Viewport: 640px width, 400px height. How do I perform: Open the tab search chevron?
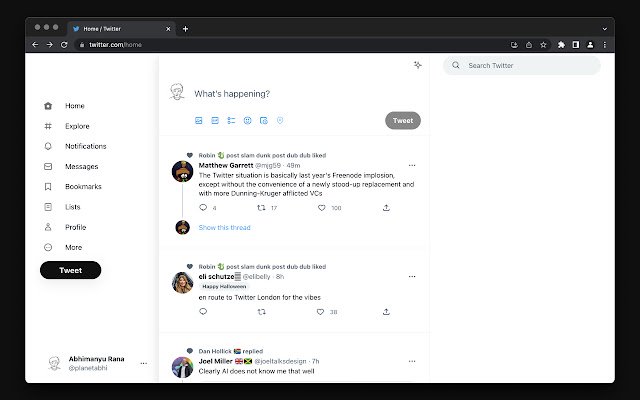pyautogui.click(x=604, y=29)
